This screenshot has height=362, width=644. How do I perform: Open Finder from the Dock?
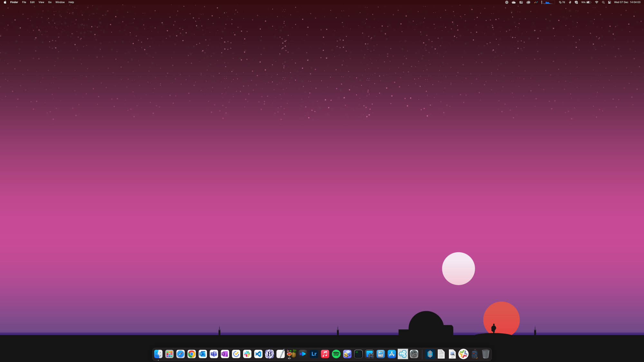click(x=158, y=354)
